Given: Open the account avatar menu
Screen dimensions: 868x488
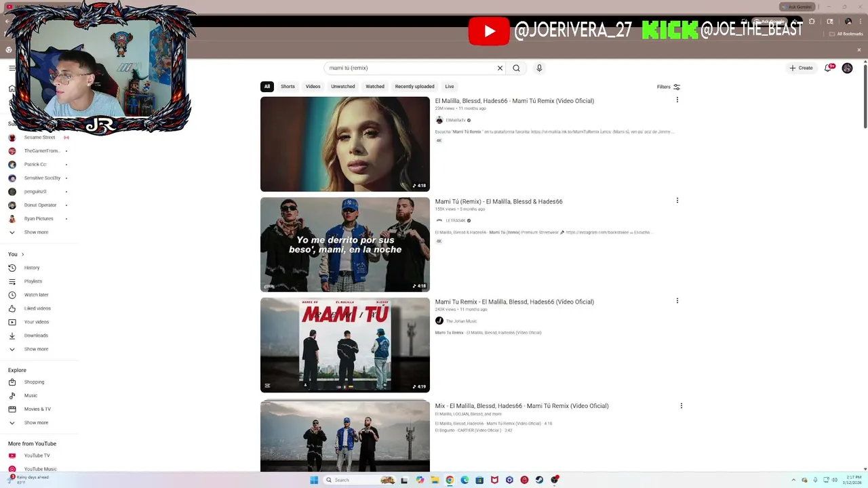Looking at the screenshot, I should coord(847,68).
